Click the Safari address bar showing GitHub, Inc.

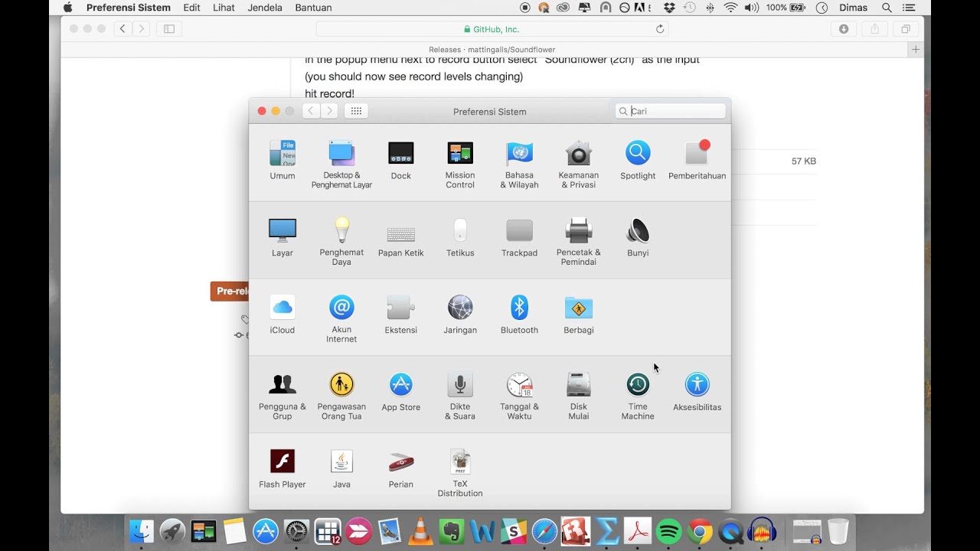pos(492,29)
